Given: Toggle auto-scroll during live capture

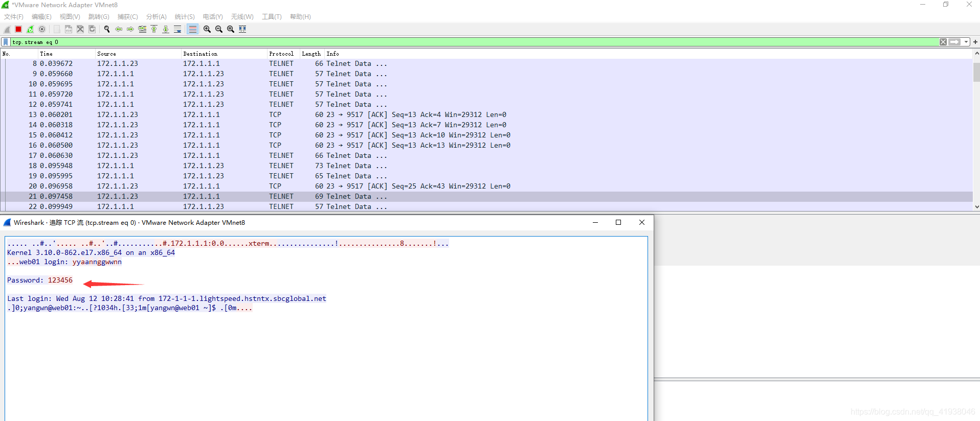Looking at the screenshot, I should pyautogui.click(x=177, y=29).
